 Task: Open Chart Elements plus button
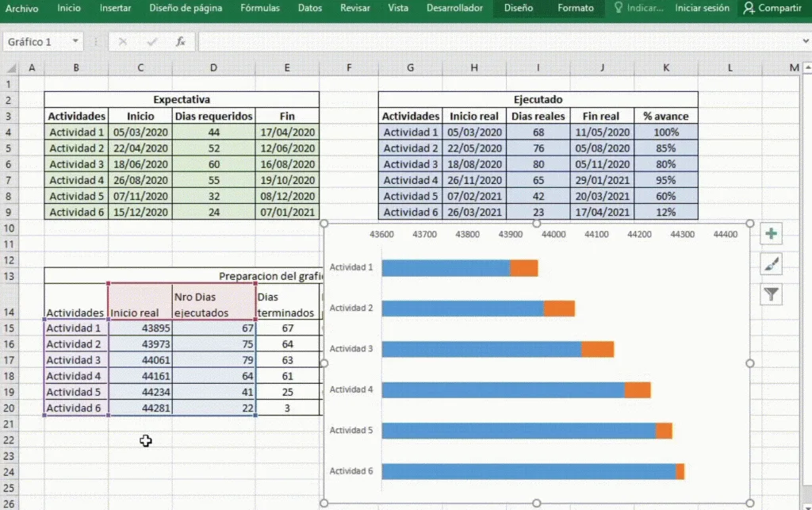pos(771,233)
